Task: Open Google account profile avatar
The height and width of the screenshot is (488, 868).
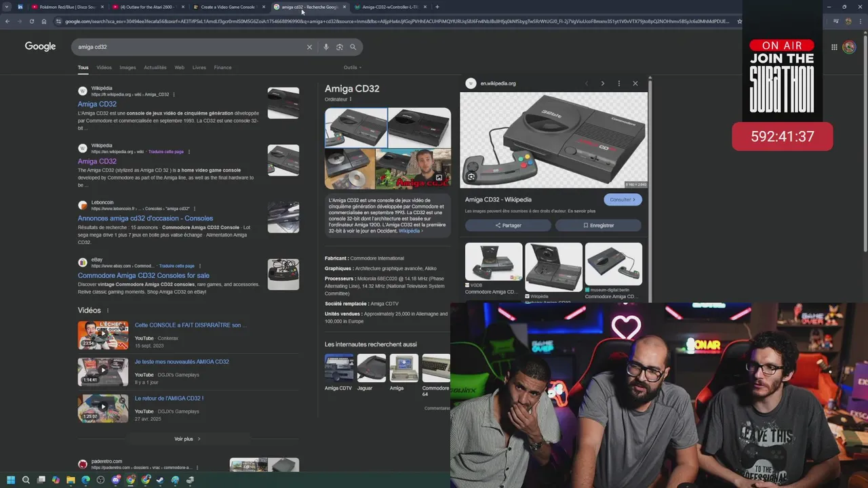Action: point(849,47)
